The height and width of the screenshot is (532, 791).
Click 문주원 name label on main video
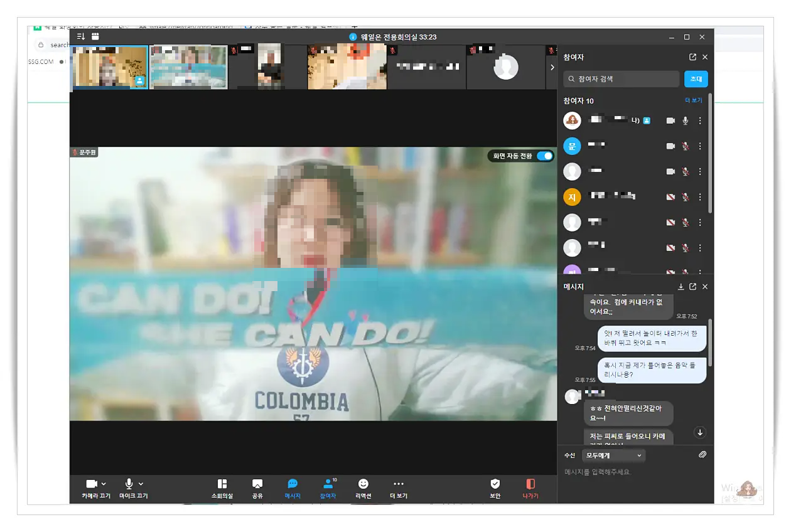(84, 152)
